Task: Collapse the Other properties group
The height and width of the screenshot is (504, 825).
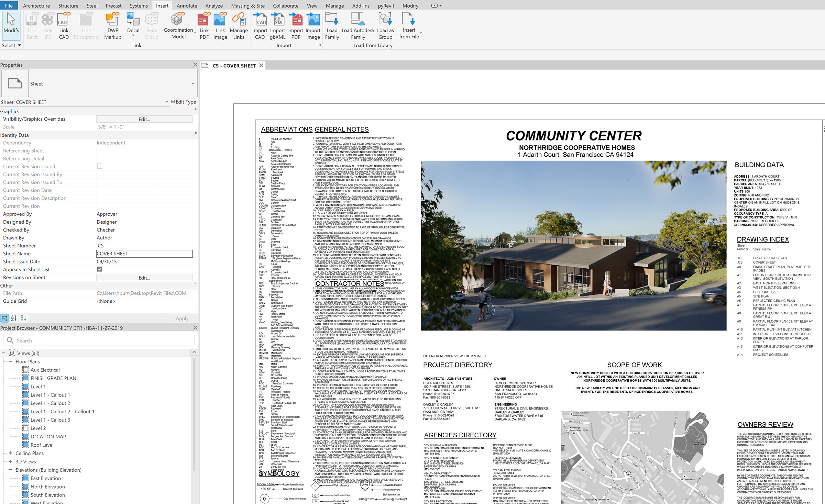Action: tap(196, 284)
